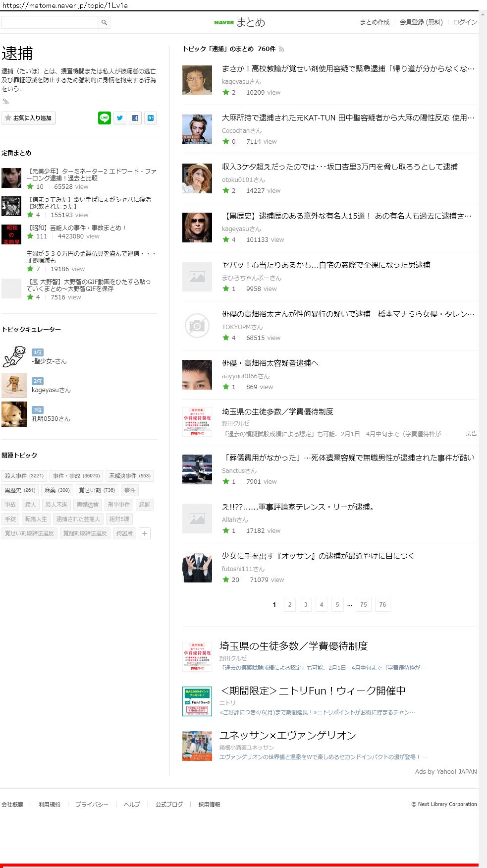Click the NAVER まとめ logo
Viewport: 487px width, 868px height.
240,22
